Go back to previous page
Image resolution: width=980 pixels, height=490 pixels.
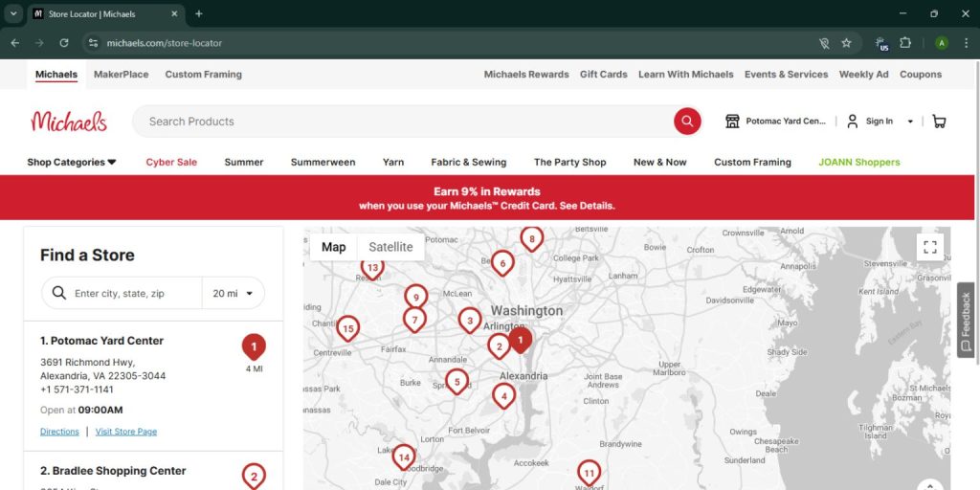(x=15, y=43)
